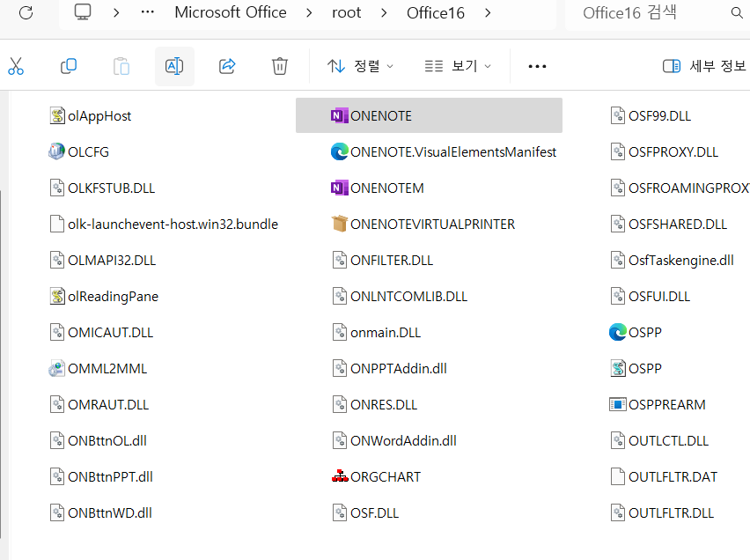750x560 pixels.
Task: Open the See more ellipsis toolbar menu
Action: click(537, 66)
